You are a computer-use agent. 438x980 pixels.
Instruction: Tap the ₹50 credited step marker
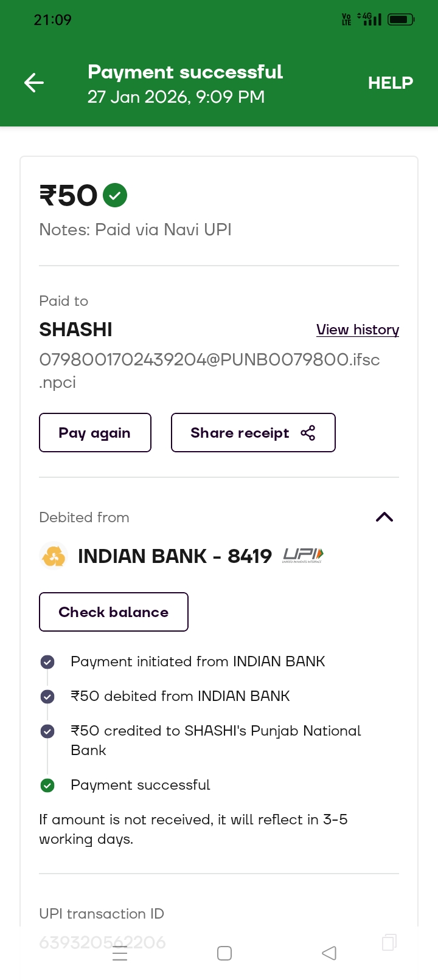47,731
